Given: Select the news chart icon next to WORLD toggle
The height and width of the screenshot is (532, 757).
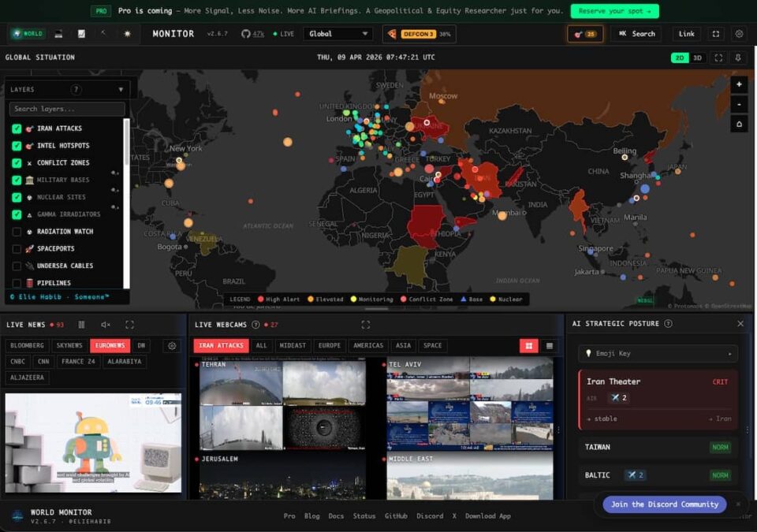Looking at the screenshot, I should coord(81,34).
